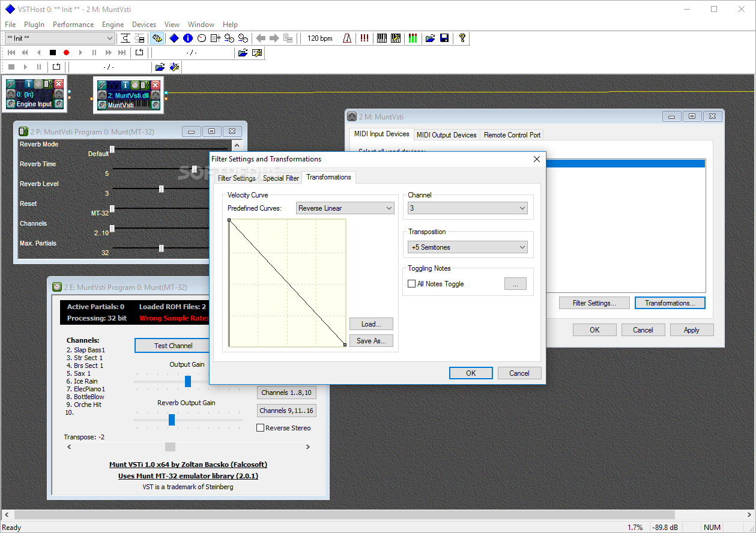Click the yellow question mark help icon
This screenshot has width=756, height=533.
click(x=462, y=38)
